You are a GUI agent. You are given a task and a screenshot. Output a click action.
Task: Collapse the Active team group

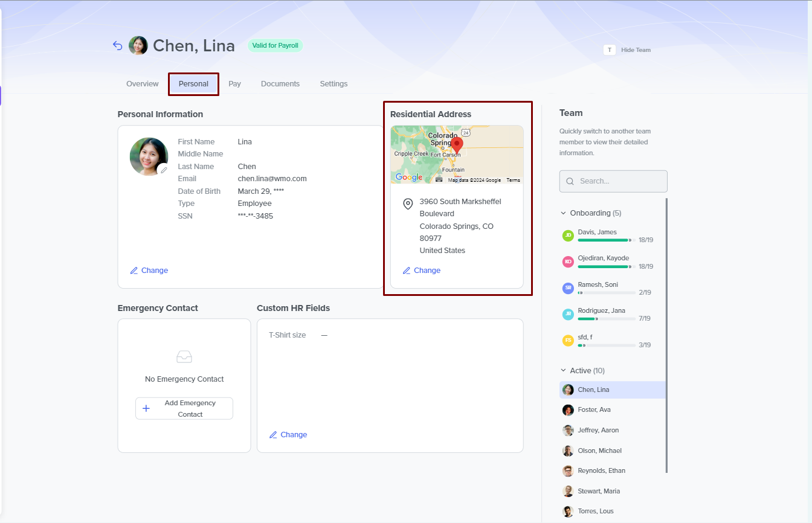click(x=563, y=371)
